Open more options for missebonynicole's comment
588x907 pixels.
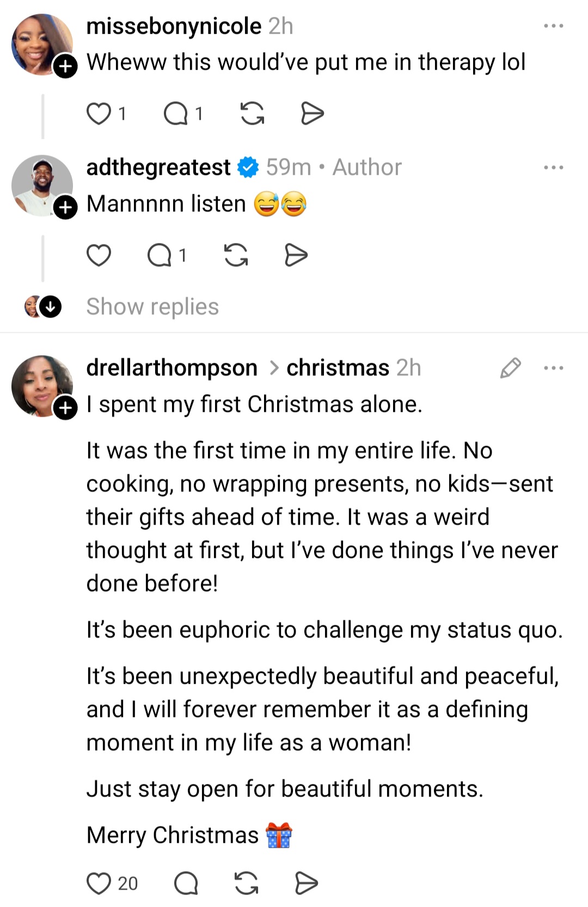coord(554,26)
